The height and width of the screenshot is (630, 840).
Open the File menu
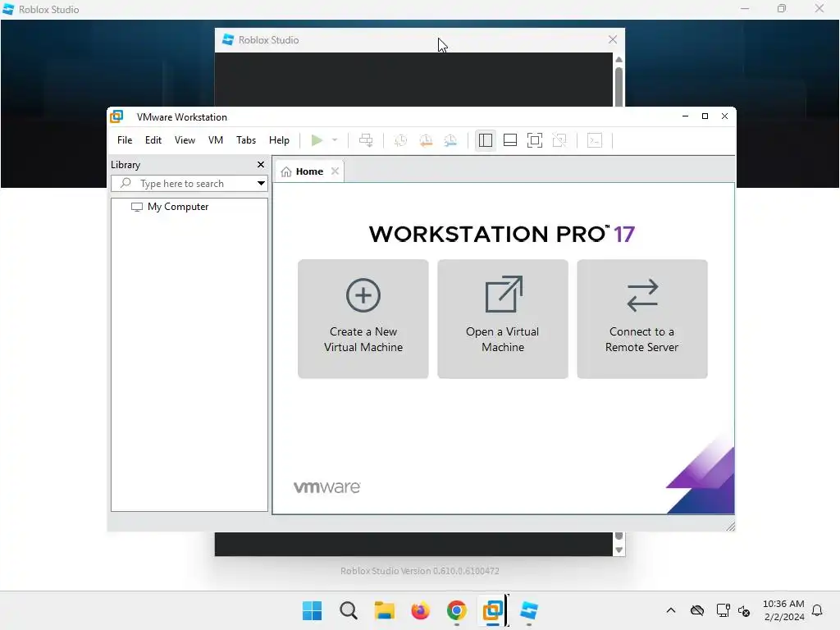125,140
